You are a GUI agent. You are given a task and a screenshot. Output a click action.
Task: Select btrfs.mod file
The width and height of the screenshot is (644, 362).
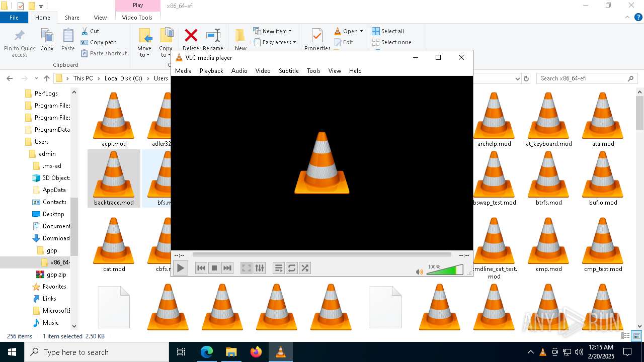(x=548, y=178)
